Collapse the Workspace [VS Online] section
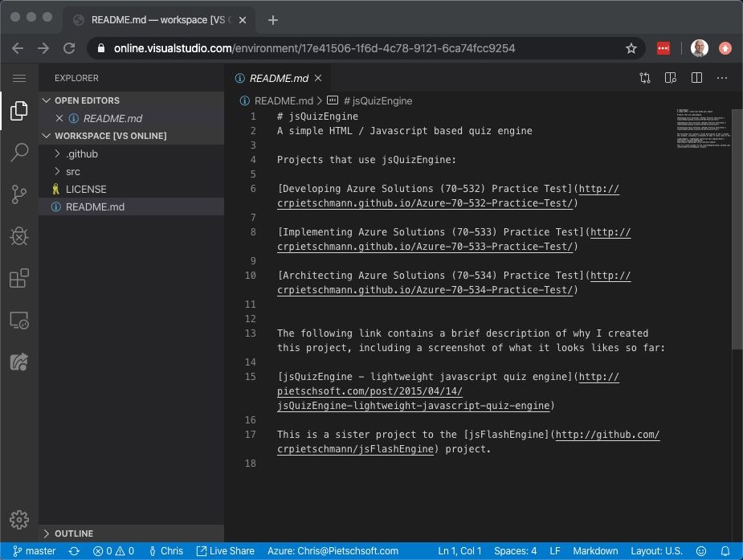Viewport: 743px width, 560px height. click(131, 136)
